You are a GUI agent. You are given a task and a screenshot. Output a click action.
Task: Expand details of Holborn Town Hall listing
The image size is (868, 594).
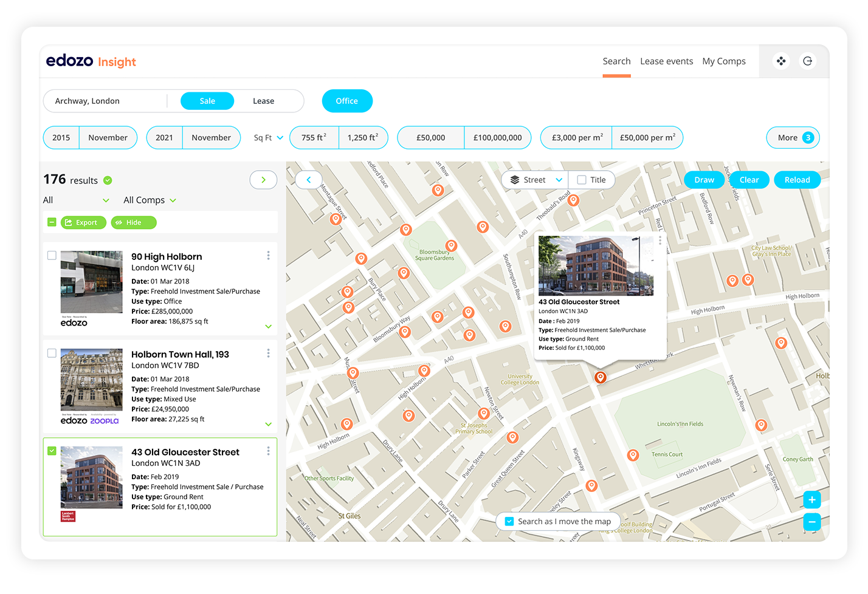click(x=268, y=425)
